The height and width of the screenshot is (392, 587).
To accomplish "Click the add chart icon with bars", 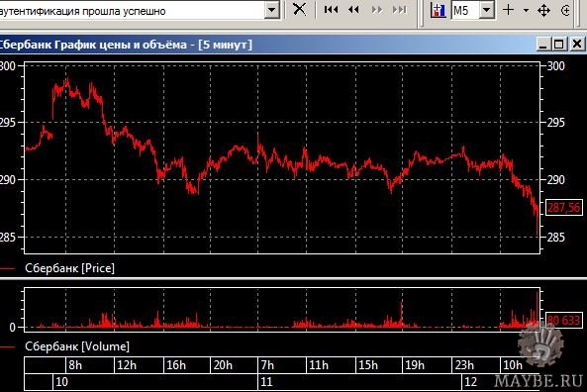I will [438, 10].
